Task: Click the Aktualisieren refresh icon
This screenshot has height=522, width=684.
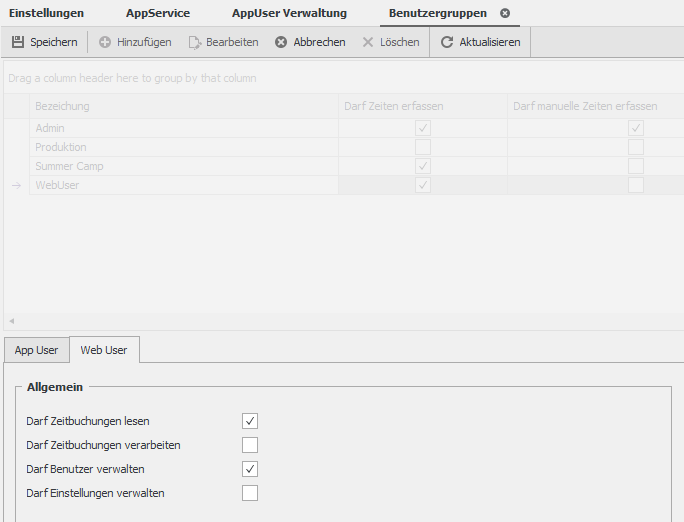Action: (x=447, y=42)
